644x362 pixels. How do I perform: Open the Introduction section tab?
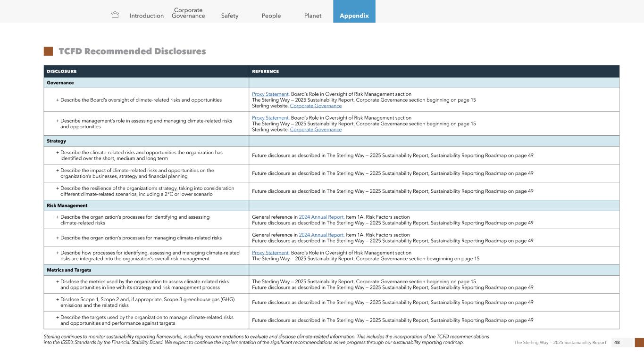tap(147, 16)
